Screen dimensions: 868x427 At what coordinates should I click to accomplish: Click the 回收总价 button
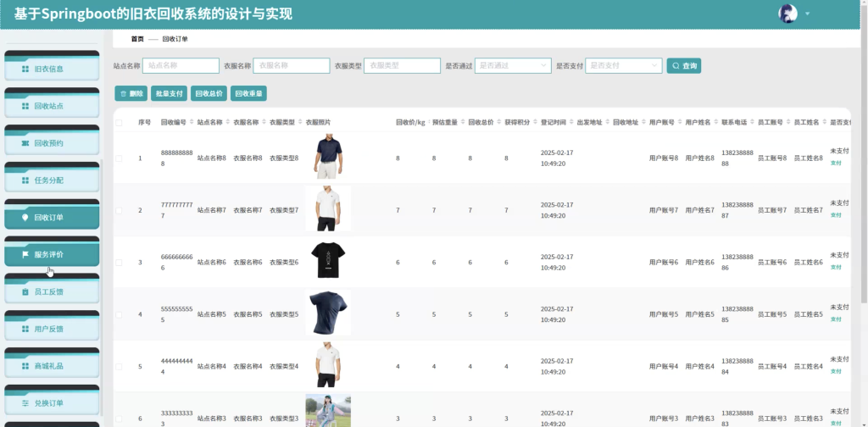coord(209,94)
